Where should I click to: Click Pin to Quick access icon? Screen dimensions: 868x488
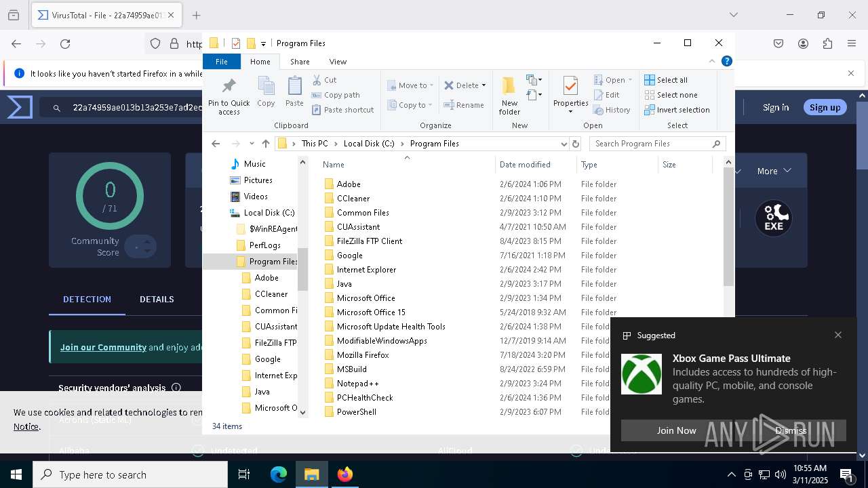[229, 95]
